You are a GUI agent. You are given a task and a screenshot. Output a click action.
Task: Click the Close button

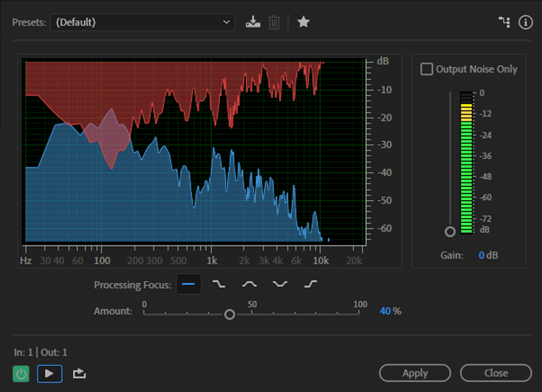point(496,373)
